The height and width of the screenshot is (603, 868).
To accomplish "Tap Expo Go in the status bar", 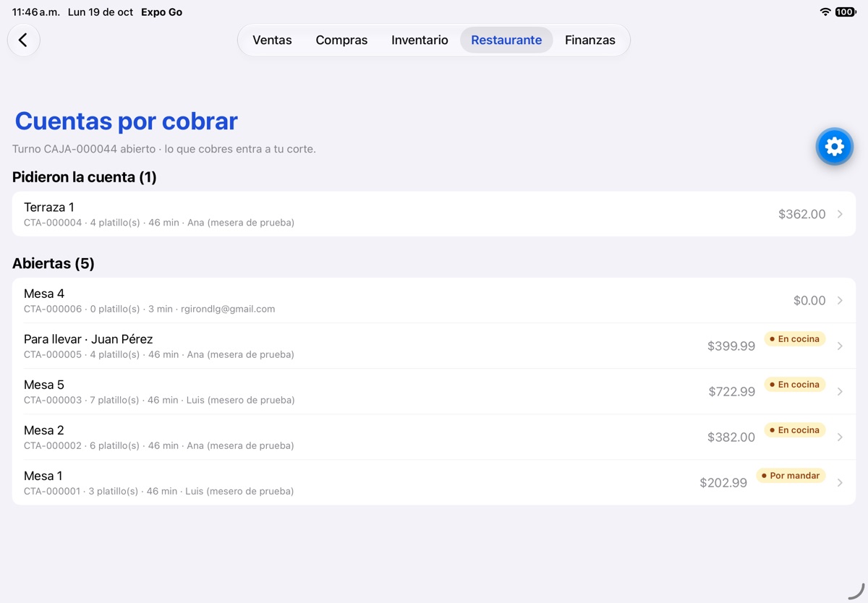I will 161,12.
